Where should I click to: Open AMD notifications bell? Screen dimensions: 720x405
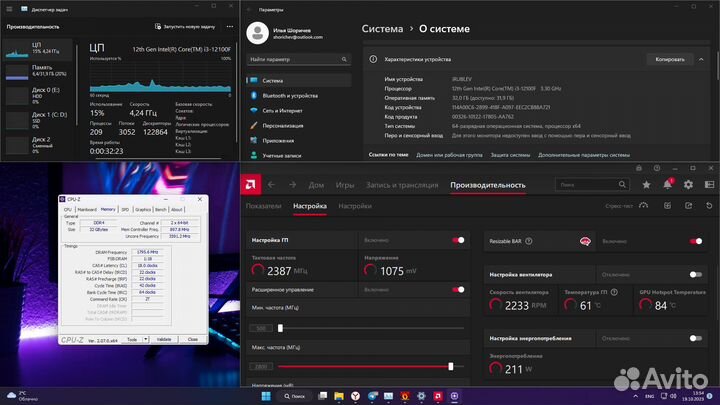667,184
